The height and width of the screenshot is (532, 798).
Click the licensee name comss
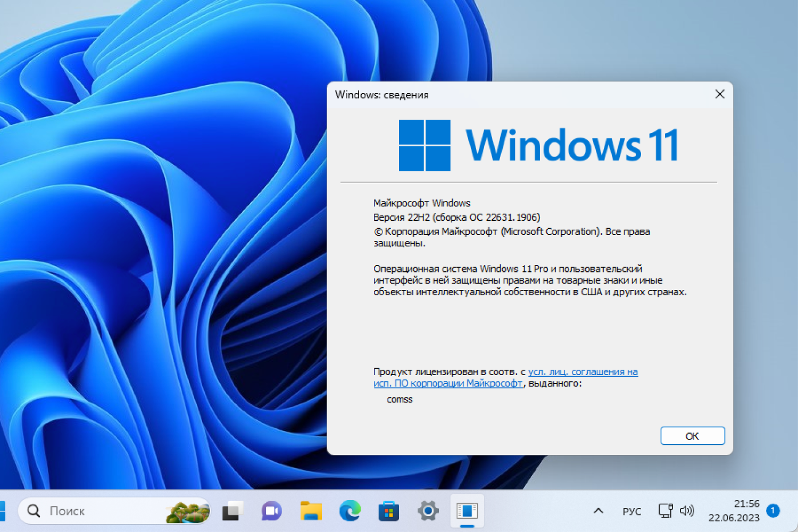400,399
